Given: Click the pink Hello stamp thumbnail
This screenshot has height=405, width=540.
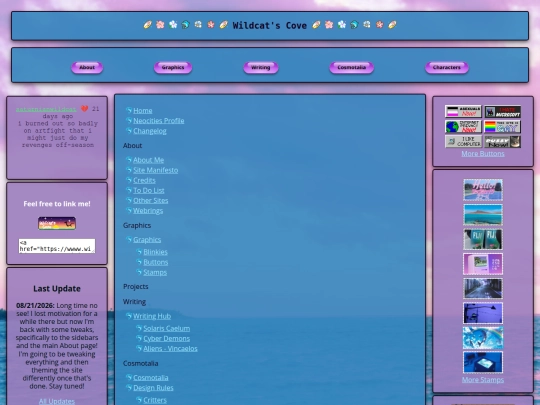Looking at the screenshot, I should [483, 190].
